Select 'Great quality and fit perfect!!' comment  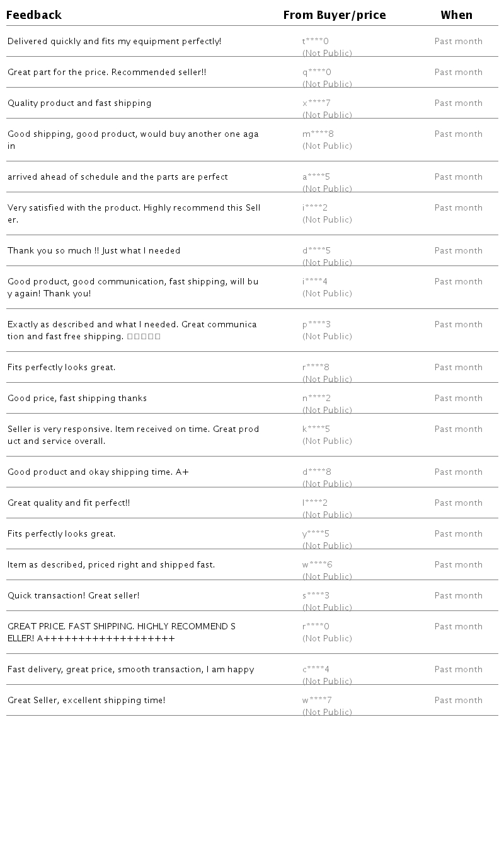pos(69,503)
